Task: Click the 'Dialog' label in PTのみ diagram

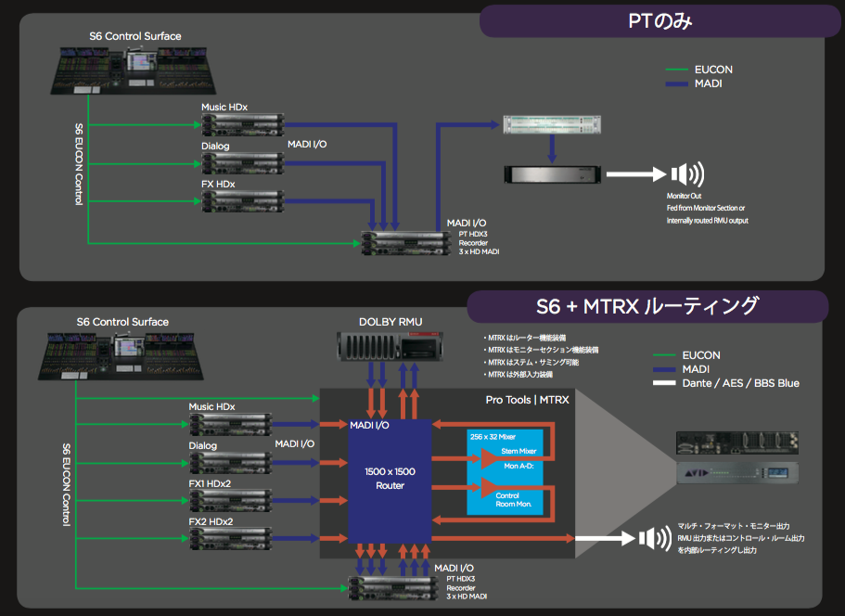Action: pyautogui.click(x=215, y=146)
